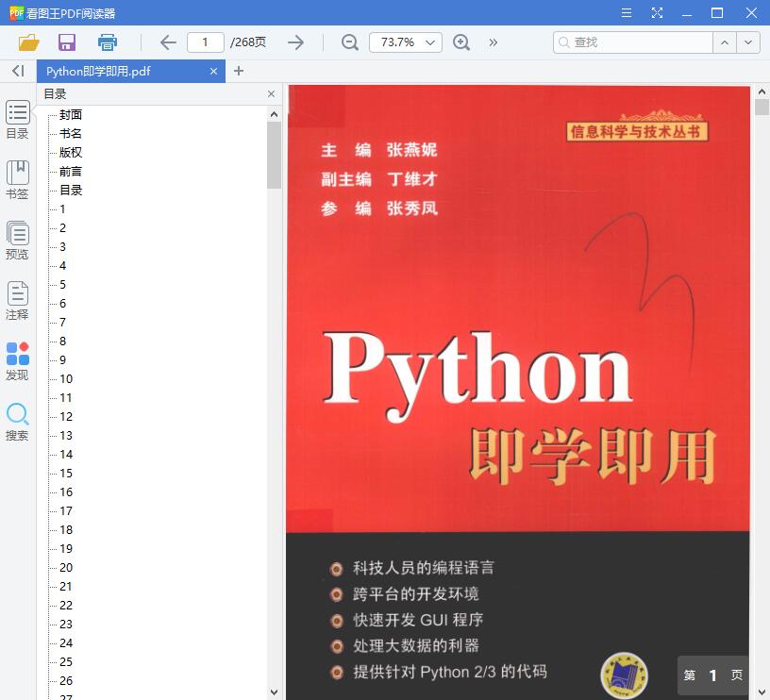Open the title bar hamburger menu
770x700 pixels.
click(627, 13)
